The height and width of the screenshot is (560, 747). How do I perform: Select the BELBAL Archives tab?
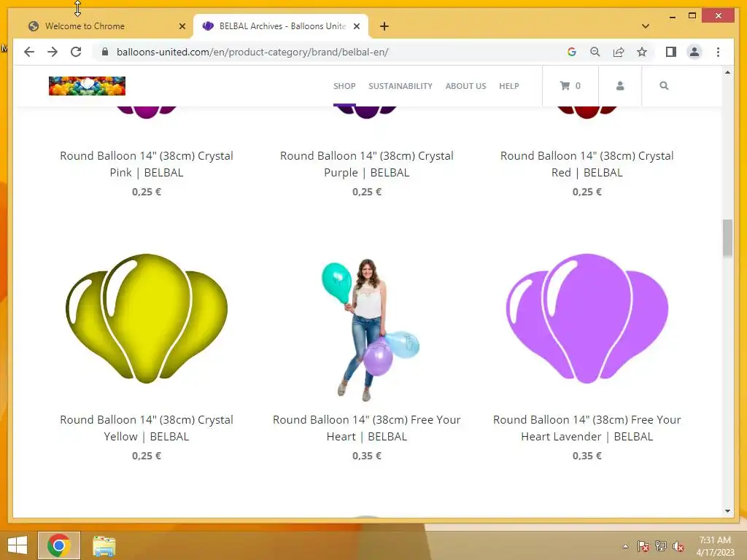click(282, 26)
